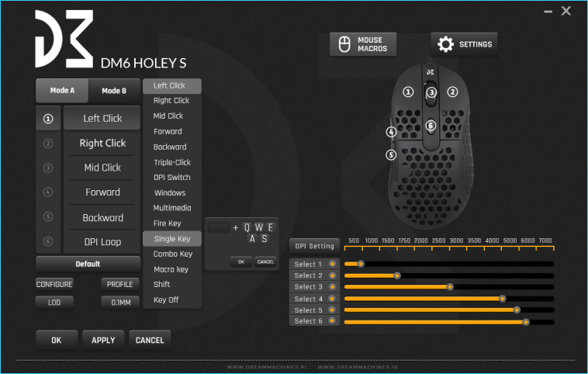This screenshot has width=588, height=374.
Task: Choose Macro key in function menu
Action: (x=172, y=269)
